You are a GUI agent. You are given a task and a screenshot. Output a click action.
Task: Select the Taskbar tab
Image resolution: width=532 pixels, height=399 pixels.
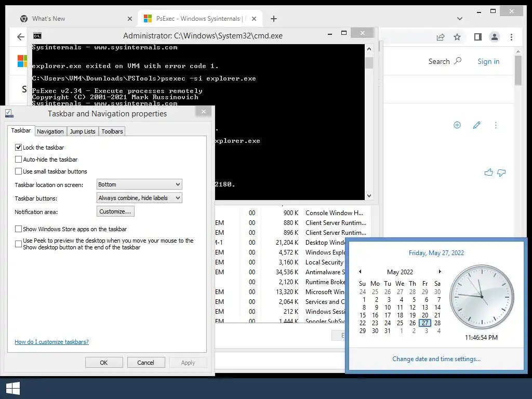coord(21,130)
